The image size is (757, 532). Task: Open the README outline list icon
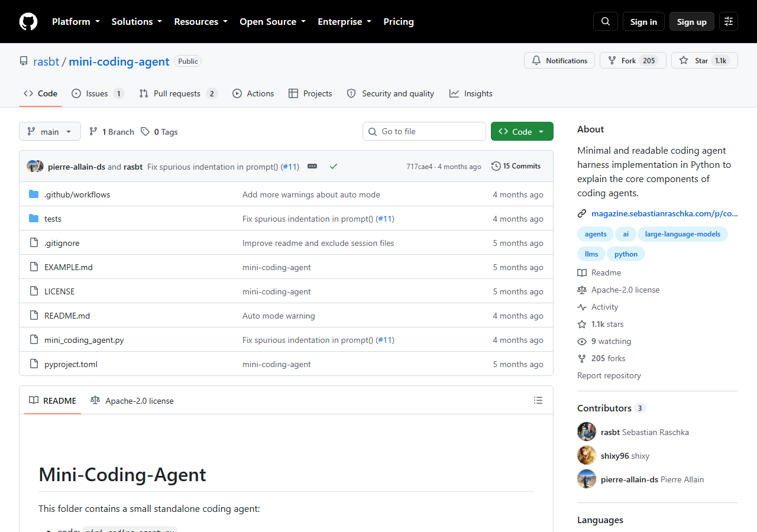coord(538,400)
